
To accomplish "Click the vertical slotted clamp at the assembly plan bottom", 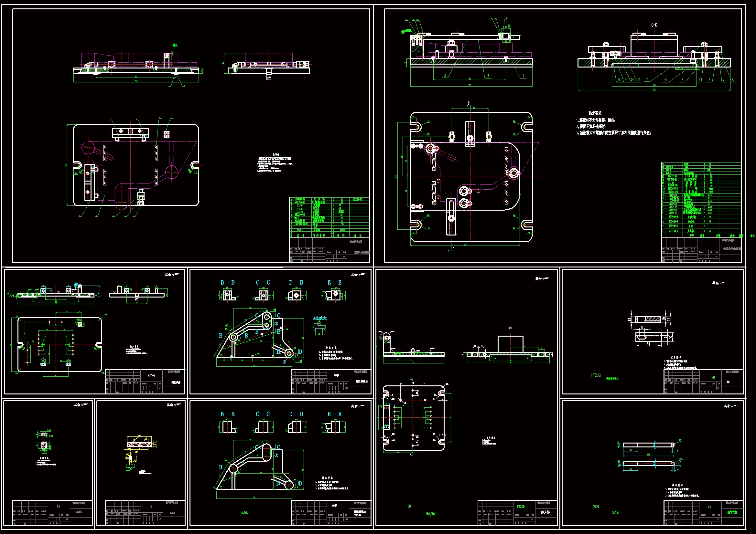I will click(x=451, y=216).
